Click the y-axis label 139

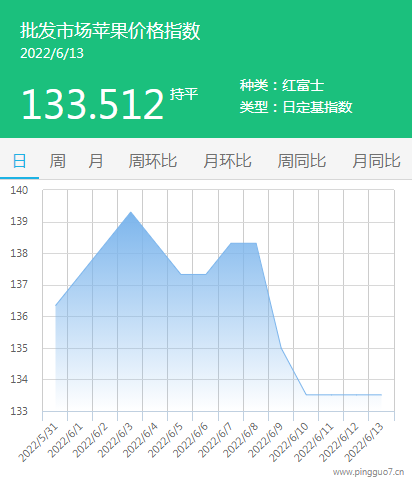point(19,221)
